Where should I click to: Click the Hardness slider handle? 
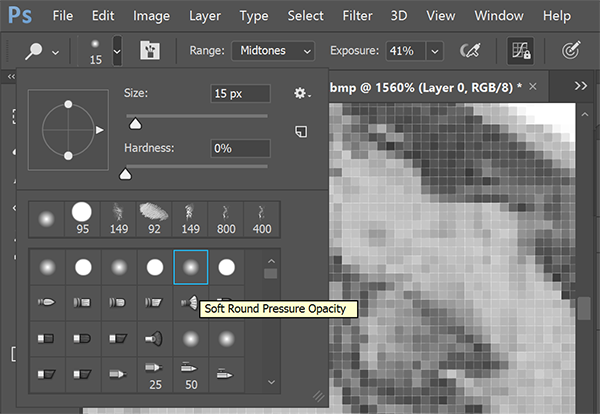point(125,174)
